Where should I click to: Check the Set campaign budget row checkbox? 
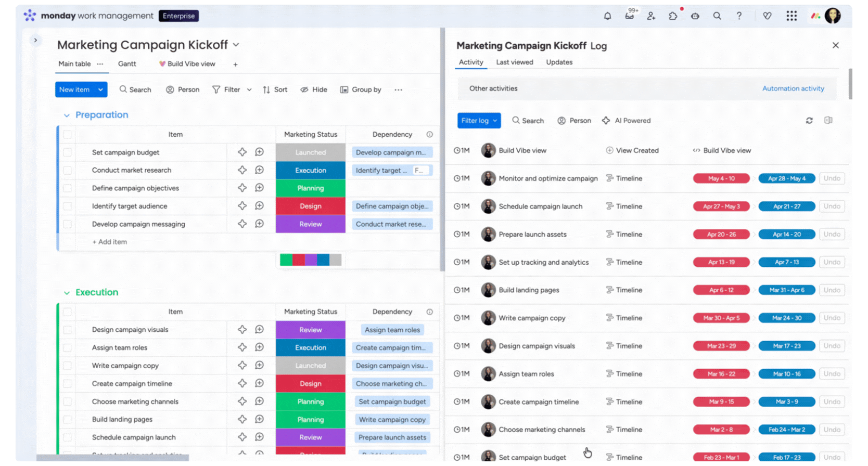click(68, 152)
